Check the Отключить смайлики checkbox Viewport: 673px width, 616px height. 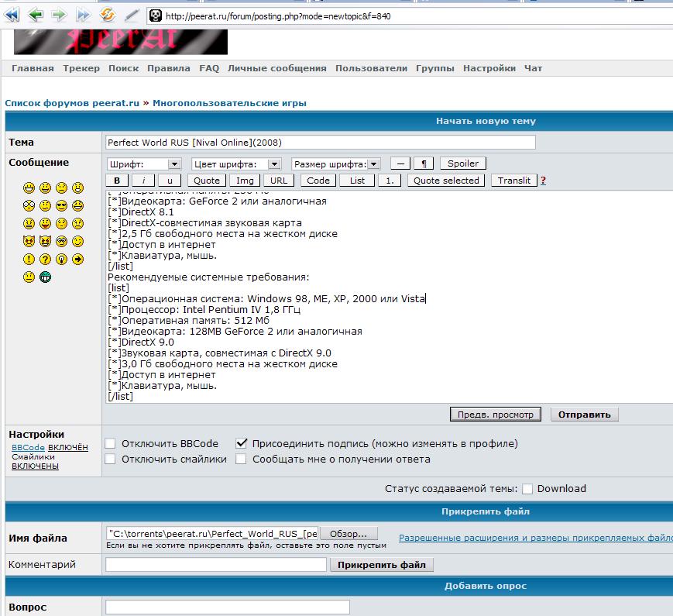point(110,459)
